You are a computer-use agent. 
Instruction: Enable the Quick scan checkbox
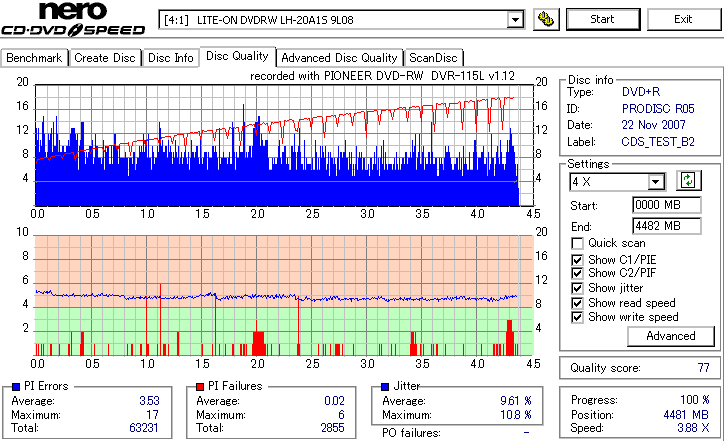click(577, 243)
